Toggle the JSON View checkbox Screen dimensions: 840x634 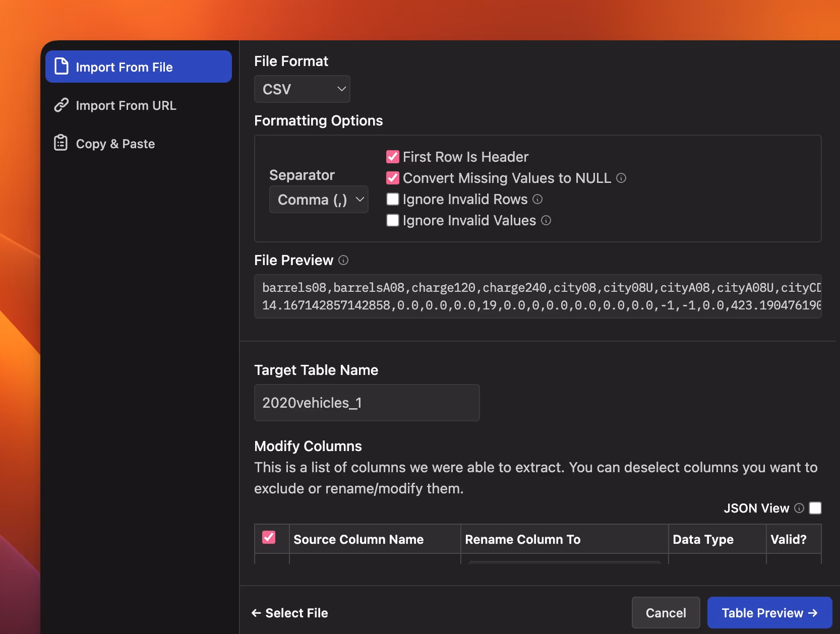(815, 508)
